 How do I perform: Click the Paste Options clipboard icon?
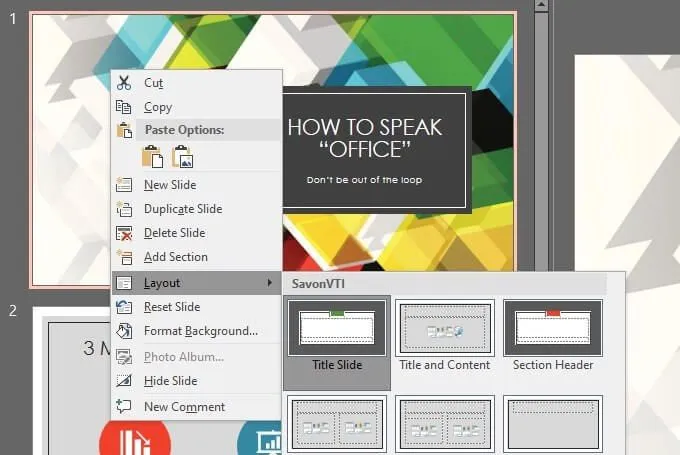pyautogui.click(x=124, y=130)
